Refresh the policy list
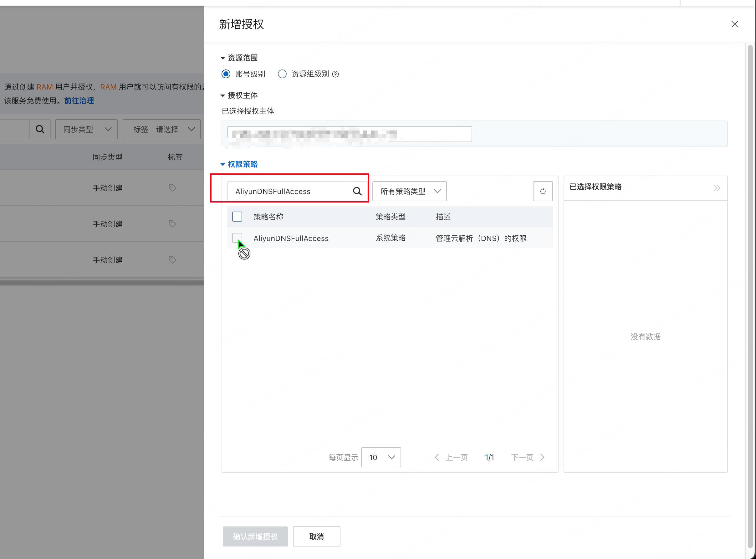 tap(543, 191)
